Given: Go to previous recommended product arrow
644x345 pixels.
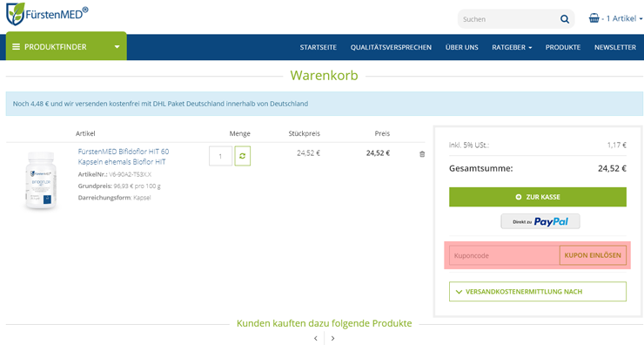Looking at the screenshot, I should (x=315, y=338).
